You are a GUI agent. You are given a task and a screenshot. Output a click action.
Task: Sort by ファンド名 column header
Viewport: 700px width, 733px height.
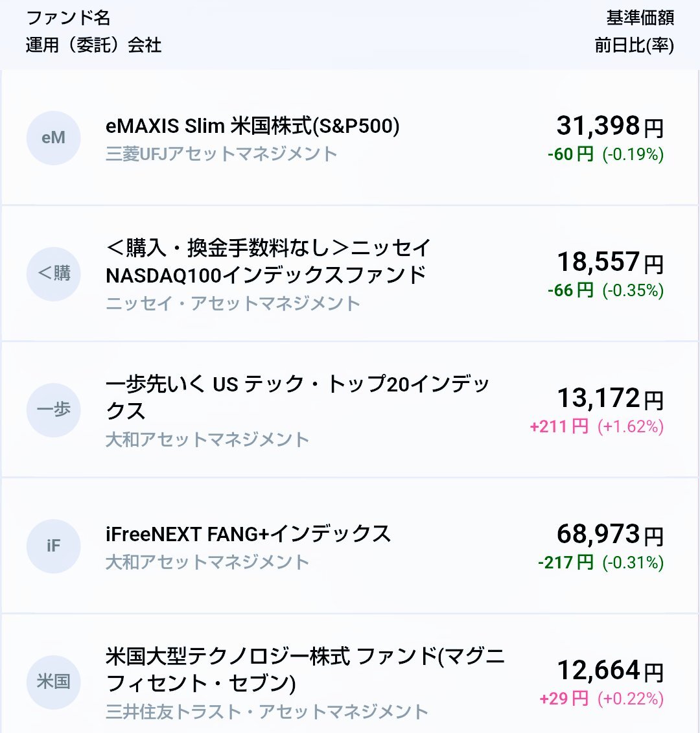pyautogui.click(x=68, y=17)
